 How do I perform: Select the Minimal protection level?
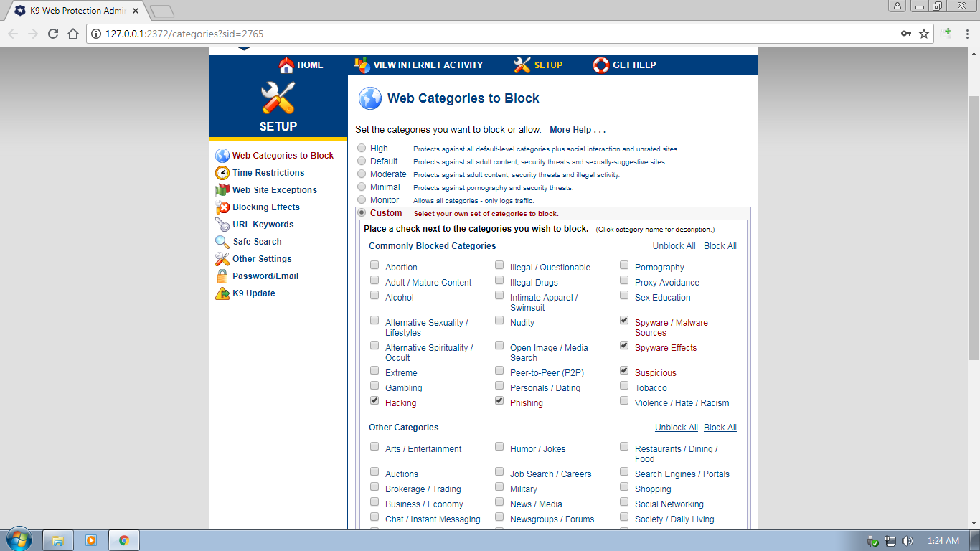pyautogui.click(x=362, y=187)
